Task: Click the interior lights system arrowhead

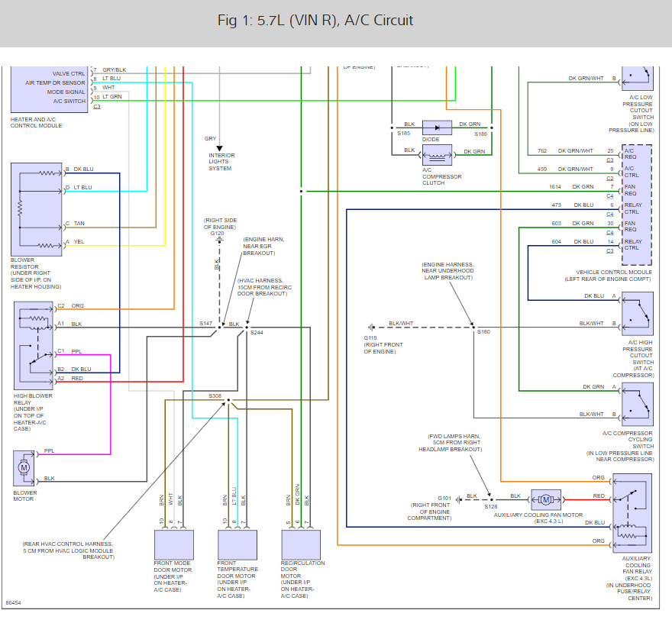Action: click(x=219, y=148)
